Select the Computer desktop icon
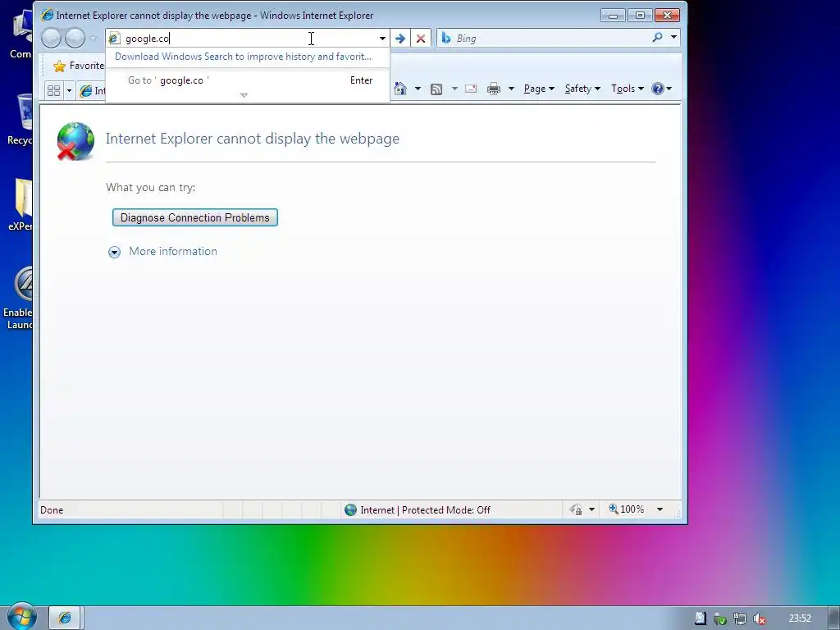This screenshot has height=630, width=840. pyautogui.click(x=21, y=34)
